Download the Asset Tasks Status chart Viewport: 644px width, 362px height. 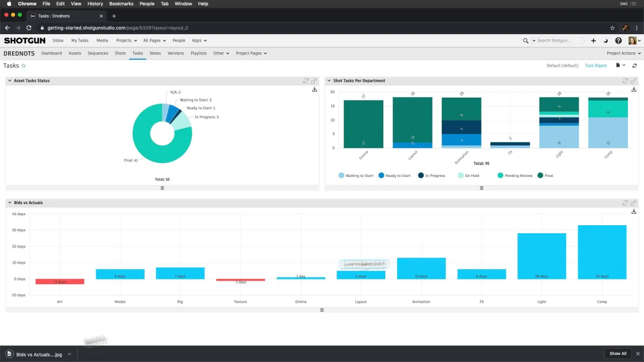pyautogui.click(x=314, y=89)
